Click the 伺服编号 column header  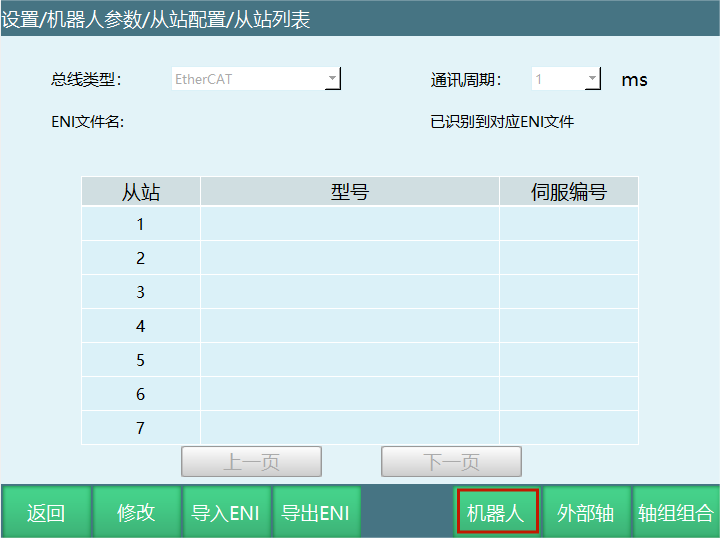pos(568,192)
